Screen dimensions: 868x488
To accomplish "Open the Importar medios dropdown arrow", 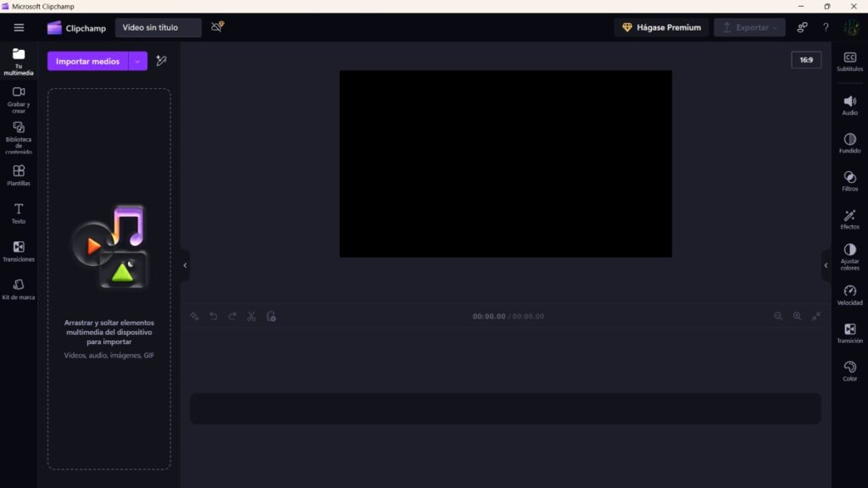I will pos(137,61).
